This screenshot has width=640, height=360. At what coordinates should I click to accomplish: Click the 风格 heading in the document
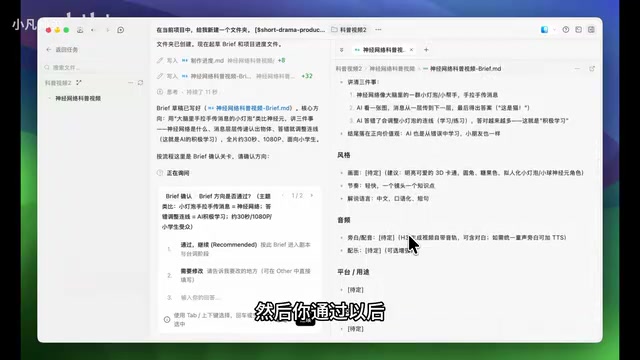[x=344, y=155]
